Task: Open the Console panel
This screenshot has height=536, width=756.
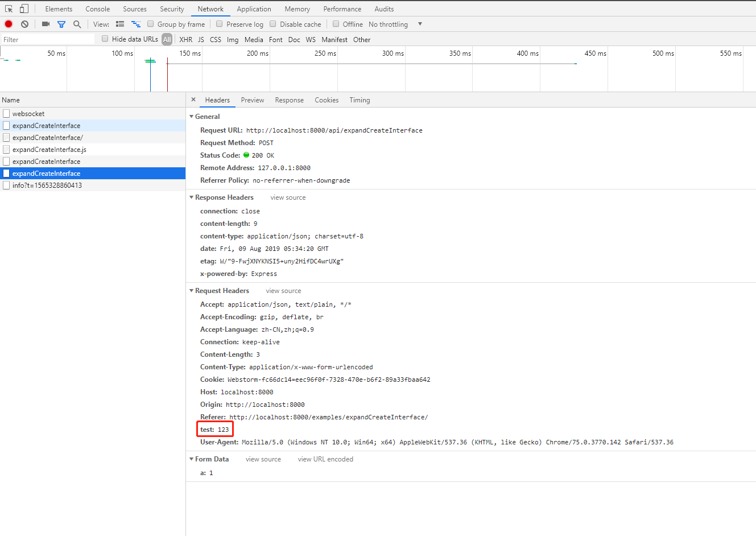Action: [x=98, y=9]
